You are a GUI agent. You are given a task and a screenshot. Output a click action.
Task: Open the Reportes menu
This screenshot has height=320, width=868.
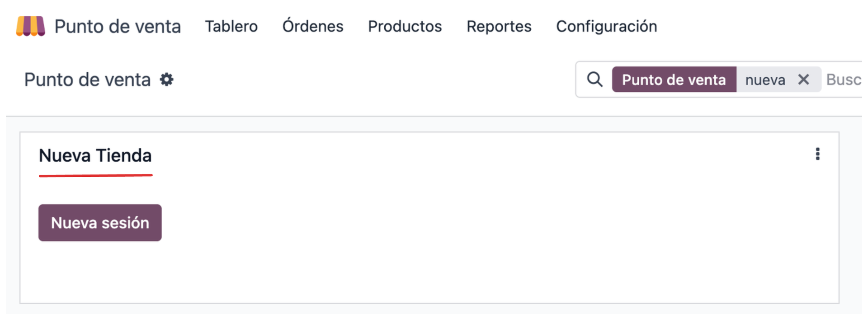point(499,26)
